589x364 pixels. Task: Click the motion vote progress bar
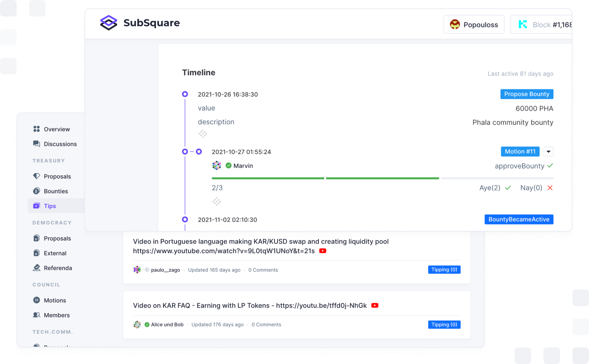tap(382, 178)
